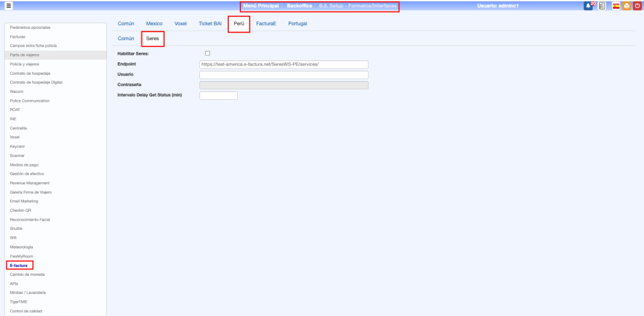Focus the Usuario input field
Screen dimensions: 644x316
click(283, 75)
